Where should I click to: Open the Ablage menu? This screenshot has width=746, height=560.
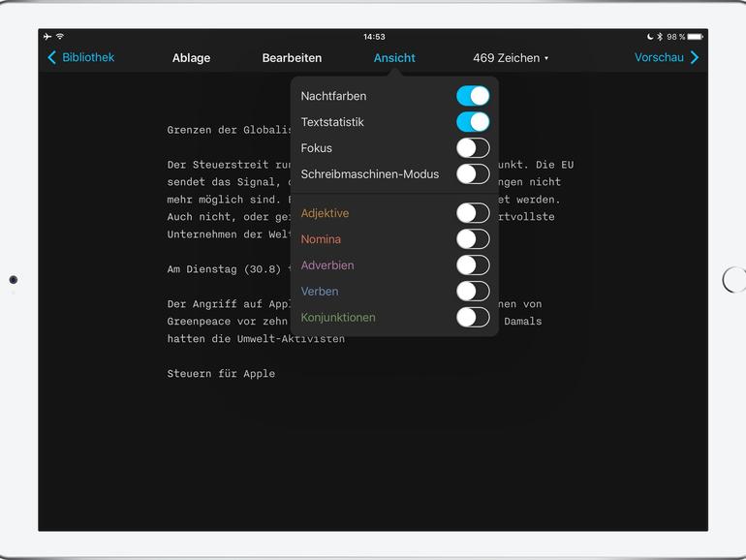191,58
